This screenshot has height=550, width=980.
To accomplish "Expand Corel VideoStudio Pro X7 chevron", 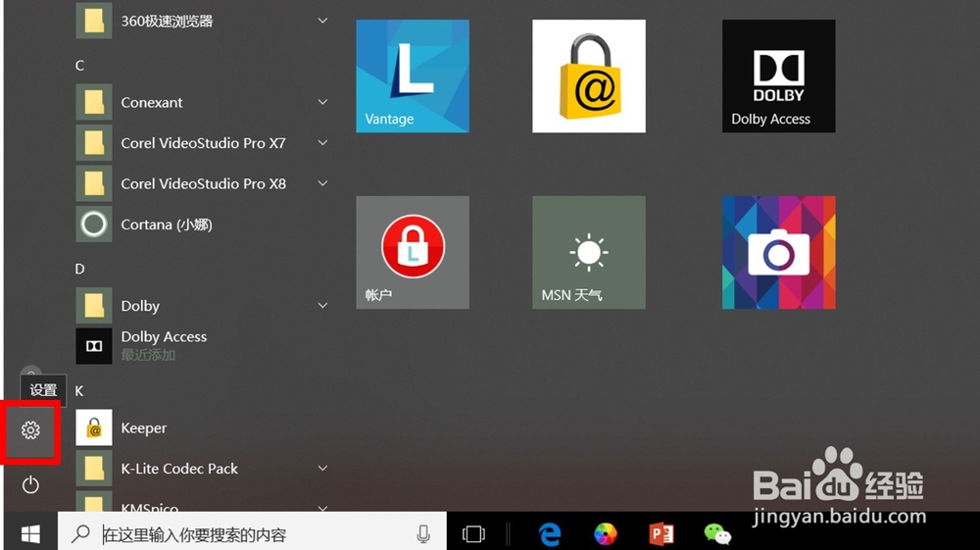I will click(322, 142).
